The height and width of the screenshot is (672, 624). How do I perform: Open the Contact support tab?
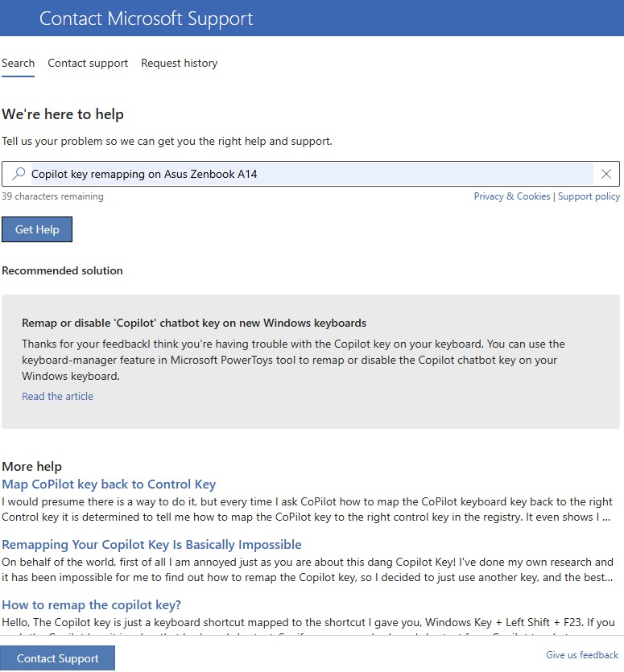pos(88,63)
